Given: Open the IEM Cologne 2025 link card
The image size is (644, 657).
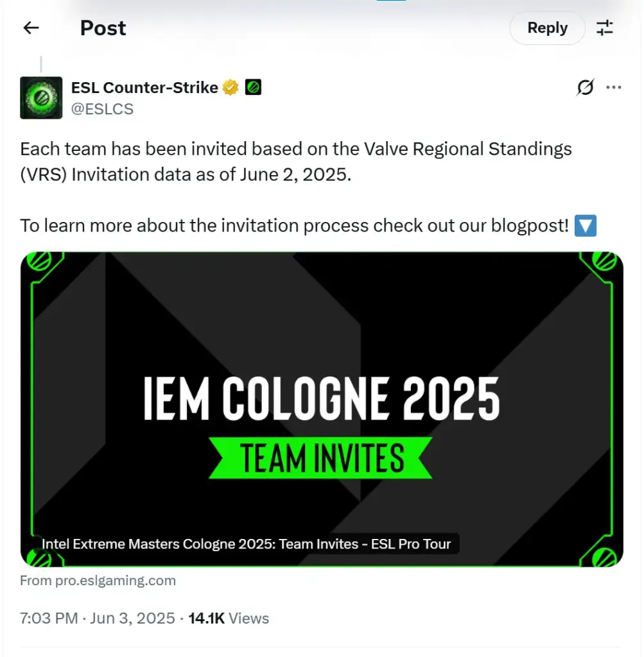Looking at the screenshot, I should [322, 409].
